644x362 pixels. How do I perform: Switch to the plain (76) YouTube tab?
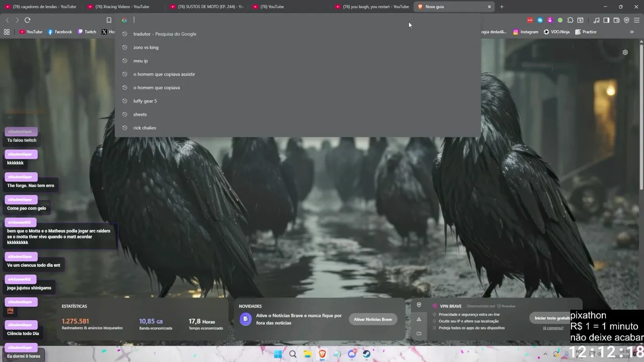tap(289, 7)
